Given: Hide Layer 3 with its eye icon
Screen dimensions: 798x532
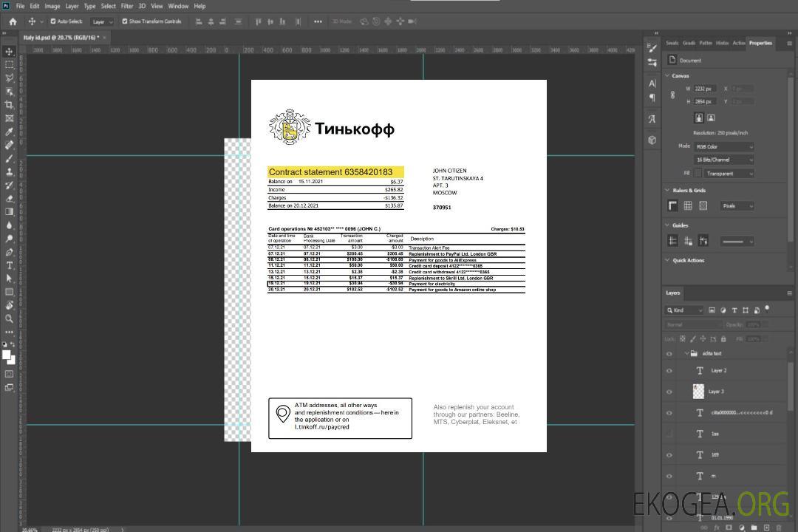Looking at the screenshot, I should tap(669, 392).
